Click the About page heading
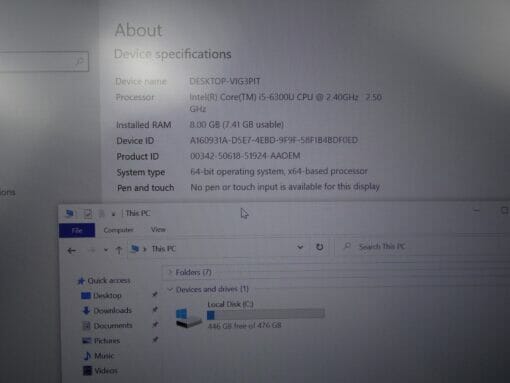This screenshot has width=510, height=383. coord(138,30)
